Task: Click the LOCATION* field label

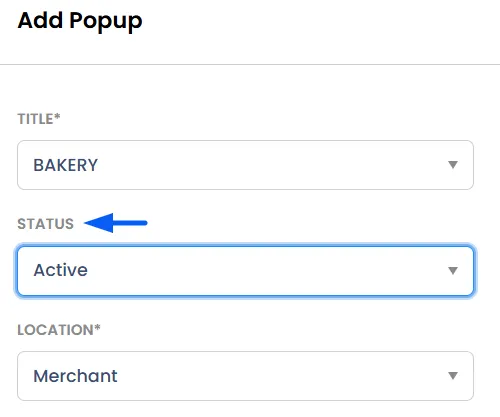Action: [x=59, y=330]
